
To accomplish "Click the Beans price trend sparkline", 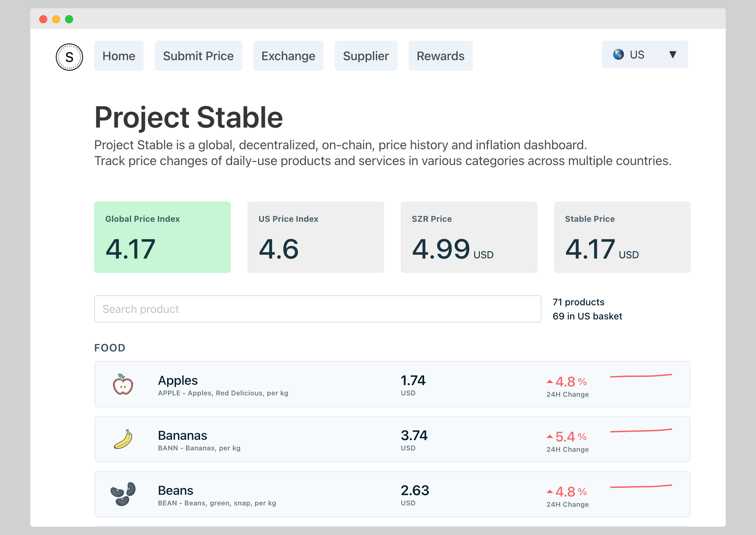I will (641, 486).
